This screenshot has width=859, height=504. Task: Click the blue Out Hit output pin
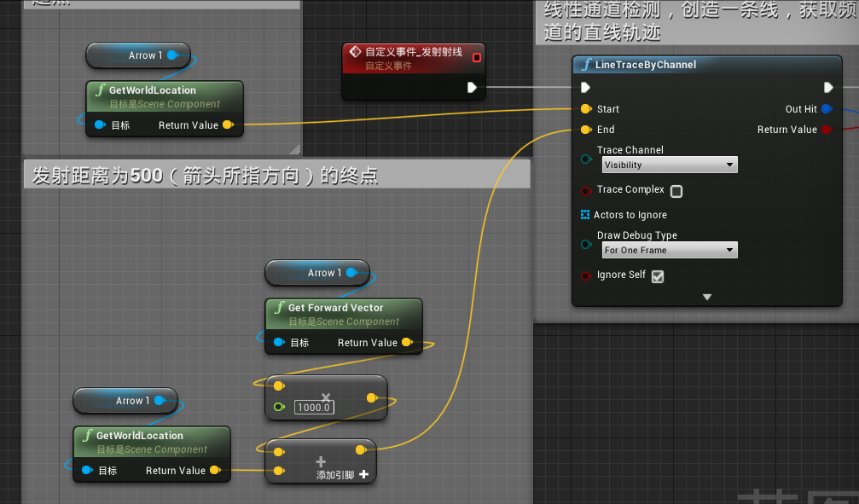[x=827, y=109]
